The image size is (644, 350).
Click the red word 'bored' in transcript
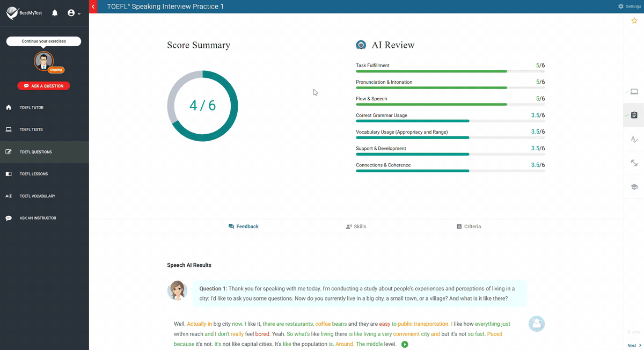tap(262, 334)
